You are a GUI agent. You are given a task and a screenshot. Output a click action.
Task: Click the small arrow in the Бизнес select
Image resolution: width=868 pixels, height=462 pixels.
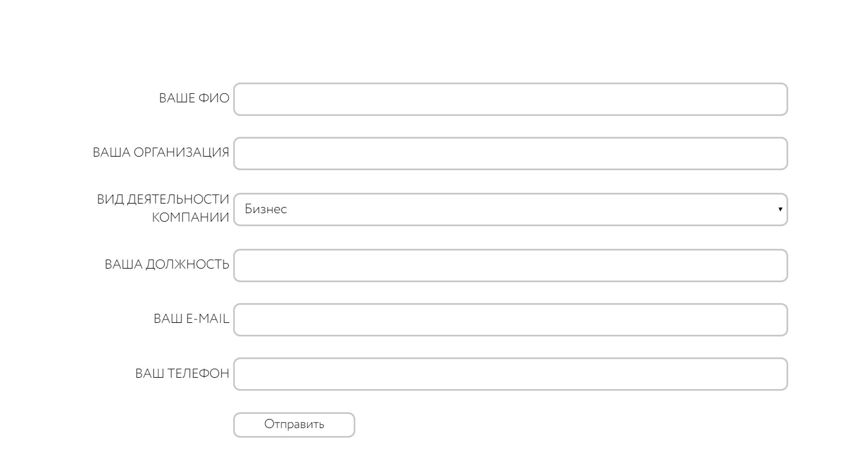click(x=780, y=209)
